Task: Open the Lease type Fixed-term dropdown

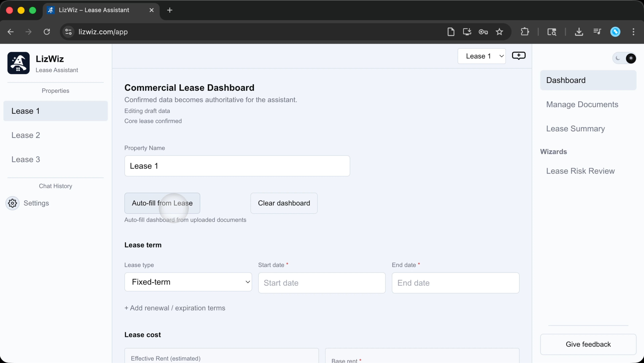Action: pos(188,282)
